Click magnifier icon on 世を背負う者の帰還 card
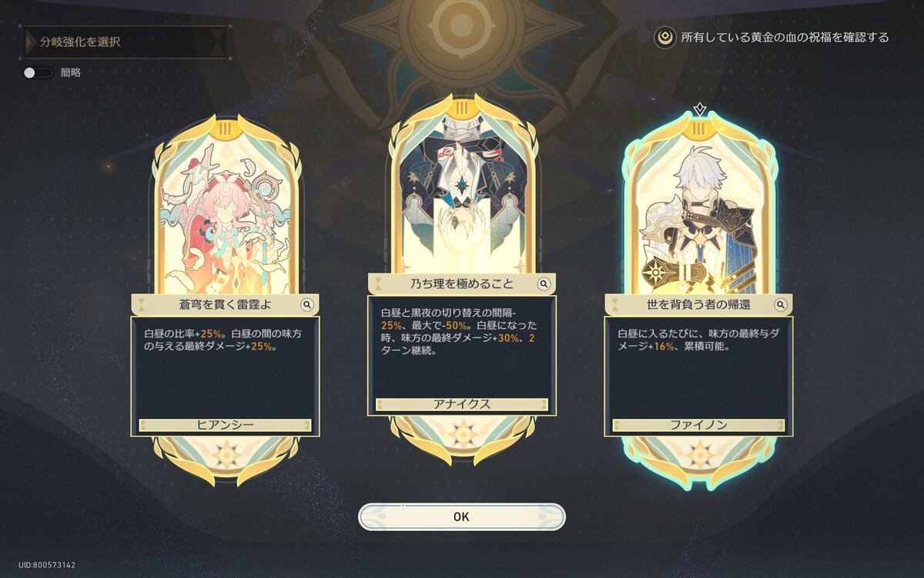Viewport: 924px width, 578px height. tap(780, 304)
